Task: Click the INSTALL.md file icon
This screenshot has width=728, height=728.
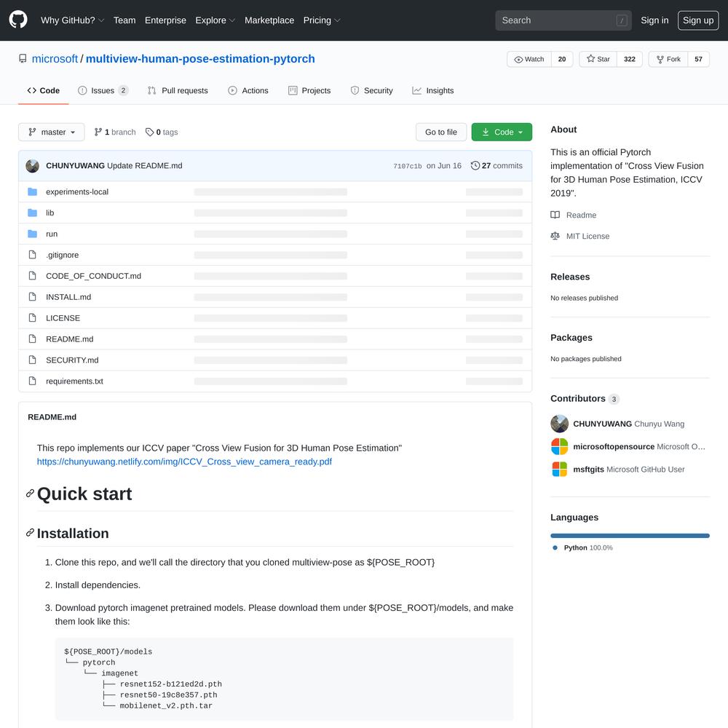Action: [33, 297]
